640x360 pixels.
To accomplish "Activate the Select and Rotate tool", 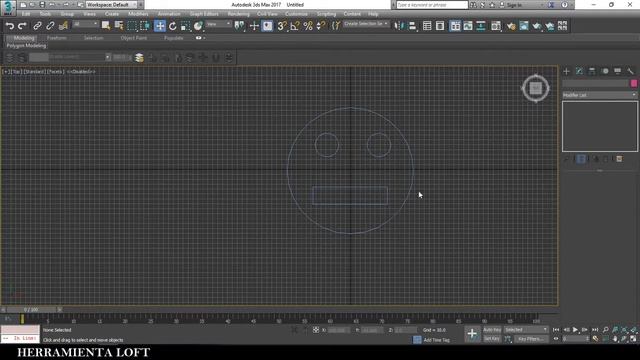I will click(173, 26).
